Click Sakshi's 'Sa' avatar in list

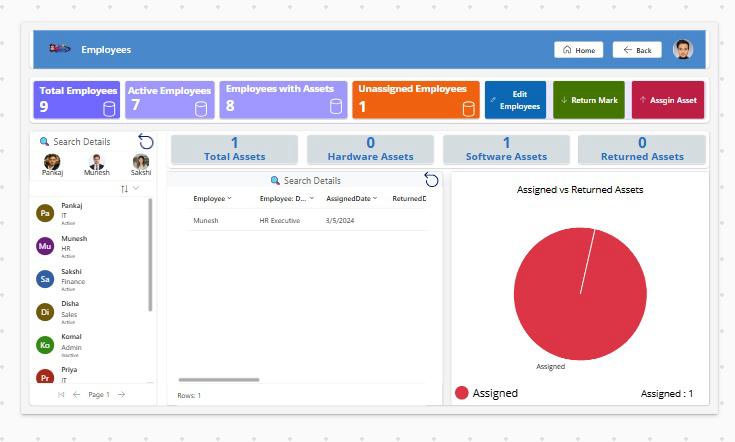tap(45, 279)
